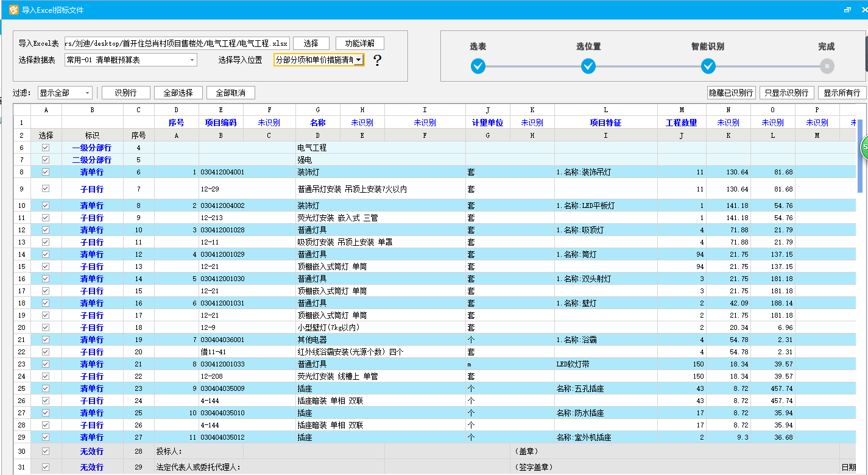The width and height of the screenshot is (868, 475).
Task: Toggle checkbox of row 31 无效行 法定代表人
Action: pyautogui.click(x=46, y=467)
